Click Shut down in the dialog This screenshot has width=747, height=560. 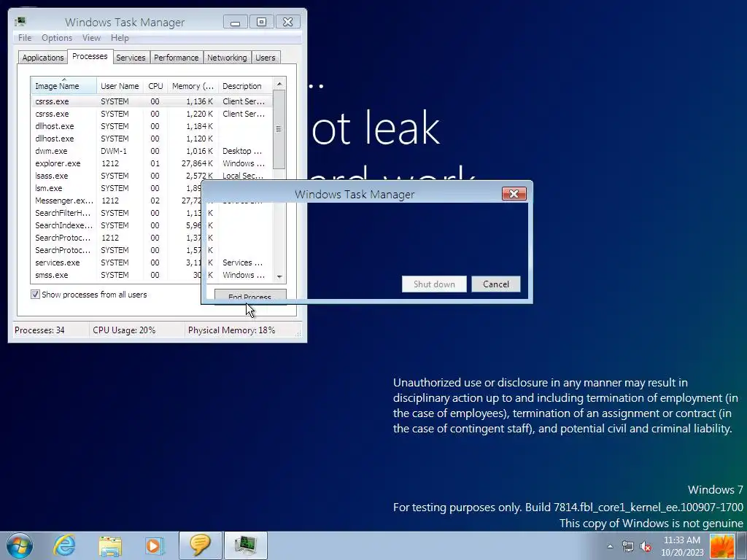click(x=434, y=284)
